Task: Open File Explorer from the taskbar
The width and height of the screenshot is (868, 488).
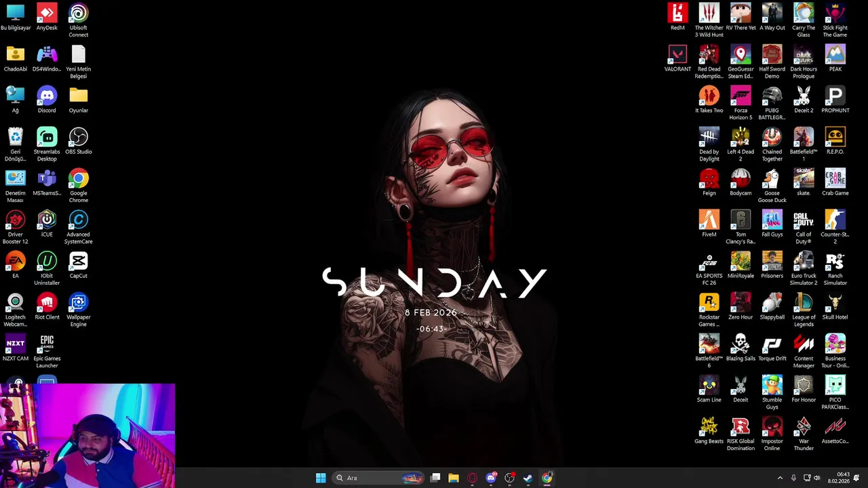Action: pyautogui.click(x=454, y=478)
